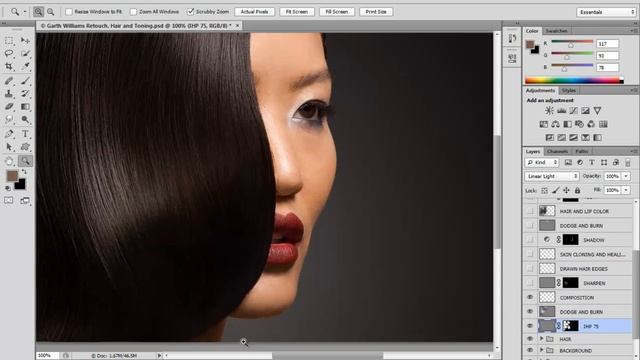Select the Lasso tool
The height and width of the screenshot is (360, 640).
coord(9,53)
